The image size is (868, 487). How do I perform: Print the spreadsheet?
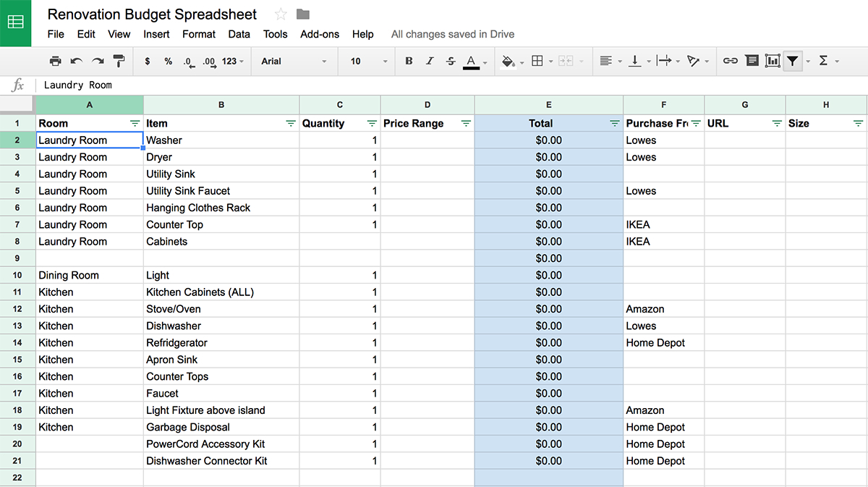click(55, 61)
